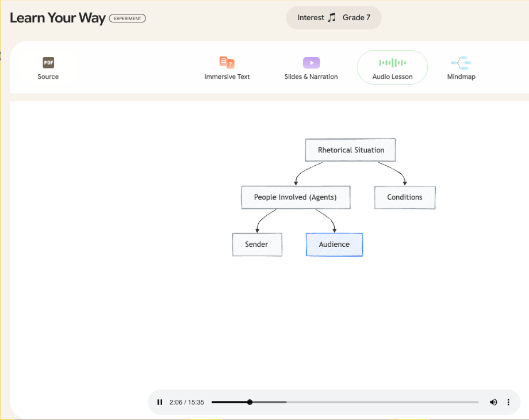The image size is (529, 420).
Task: Open the audio player three-dot menu
Action: (508, 402)
